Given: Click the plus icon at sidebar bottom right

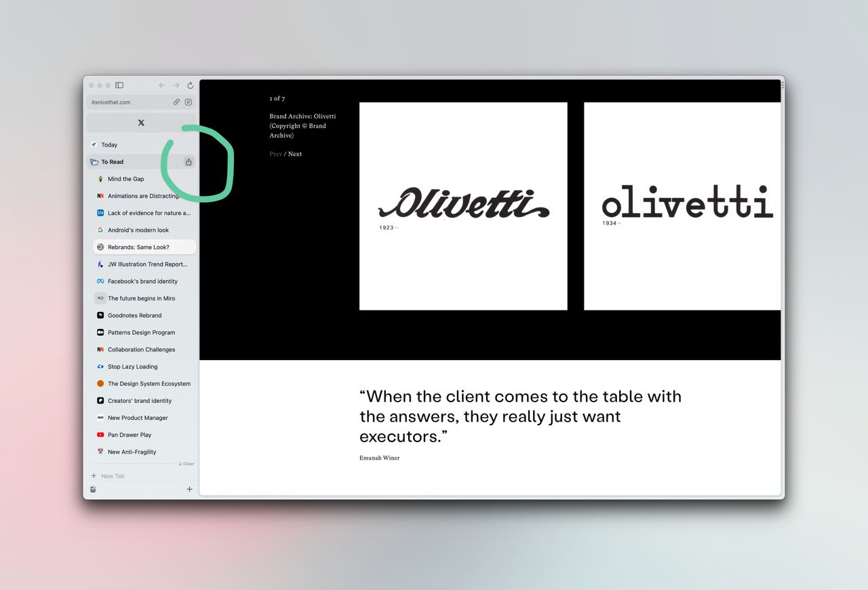Looking at the screenshot, I should coord(189,490).
